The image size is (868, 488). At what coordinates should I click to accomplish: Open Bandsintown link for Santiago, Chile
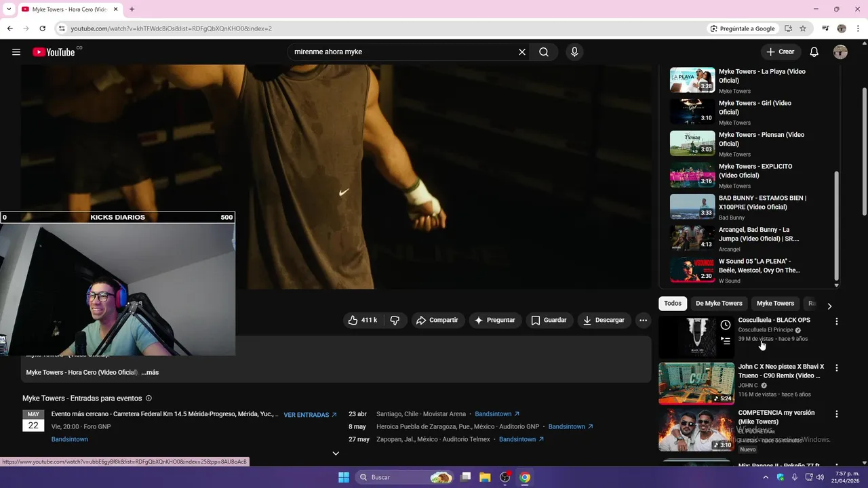pyautogui.click(x=497, y=414)
